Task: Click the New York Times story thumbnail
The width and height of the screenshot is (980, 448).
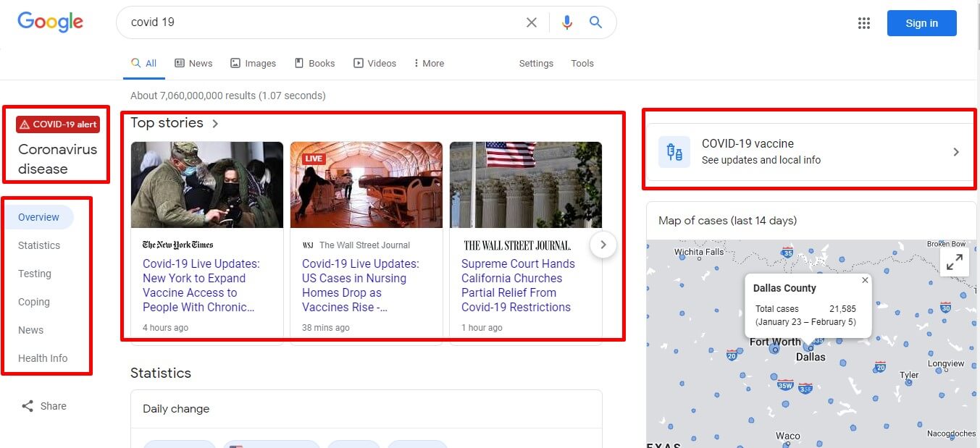Action: 207,185
